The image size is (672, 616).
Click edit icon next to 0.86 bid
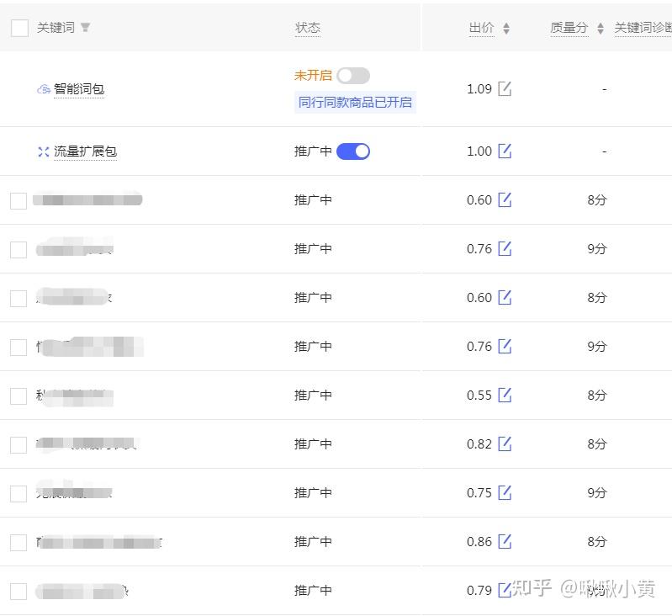[x=505, y=541]
